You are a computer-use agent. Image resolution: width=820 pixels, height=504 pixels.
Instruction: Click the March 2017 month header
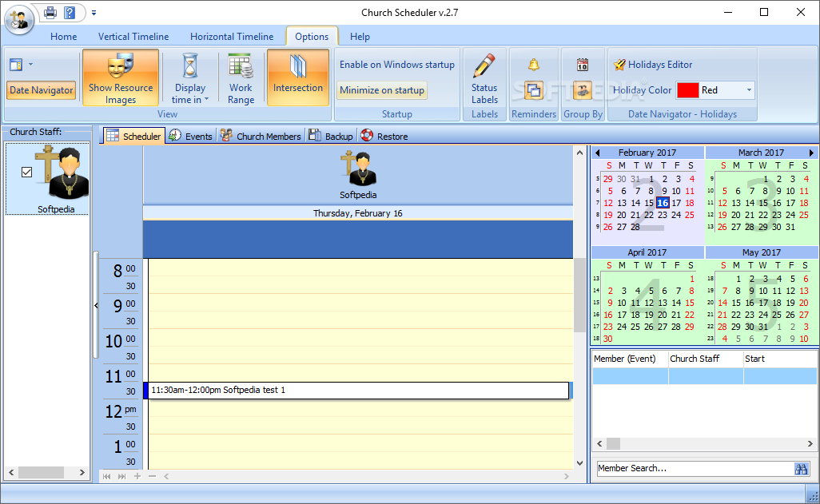click(x=761, y=153)
